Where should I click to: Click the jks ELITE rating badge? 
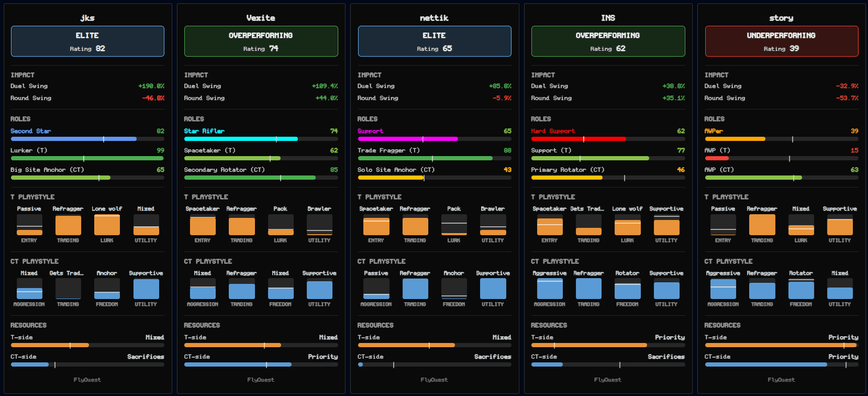coord(87,41)
